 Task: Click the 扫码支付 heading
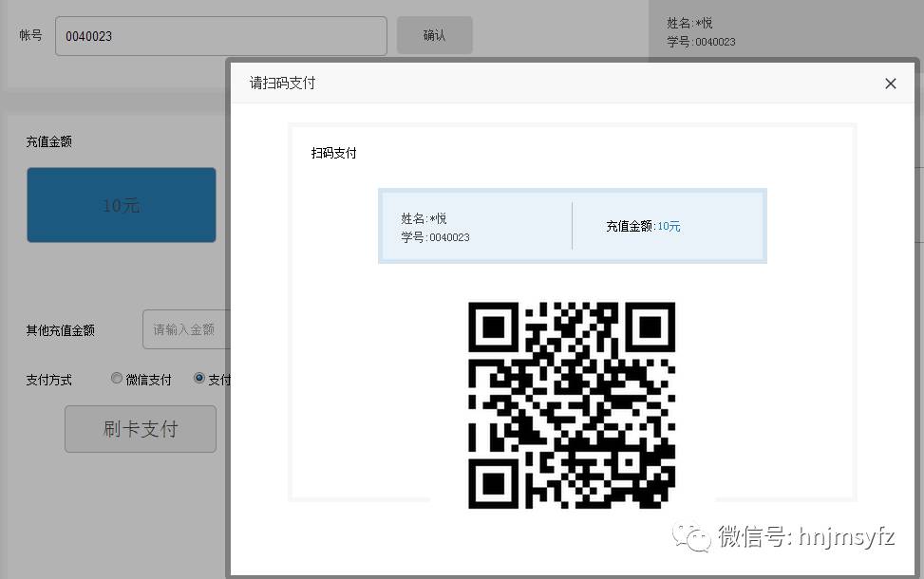point(333,153)
